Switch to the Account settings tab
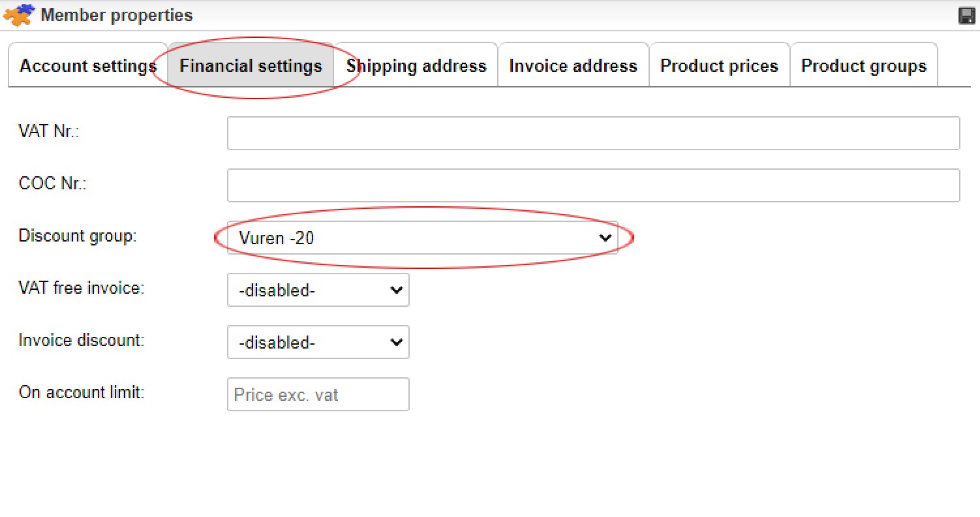The height and width of the screenshot is (517, 980). (x=87, y=65)
